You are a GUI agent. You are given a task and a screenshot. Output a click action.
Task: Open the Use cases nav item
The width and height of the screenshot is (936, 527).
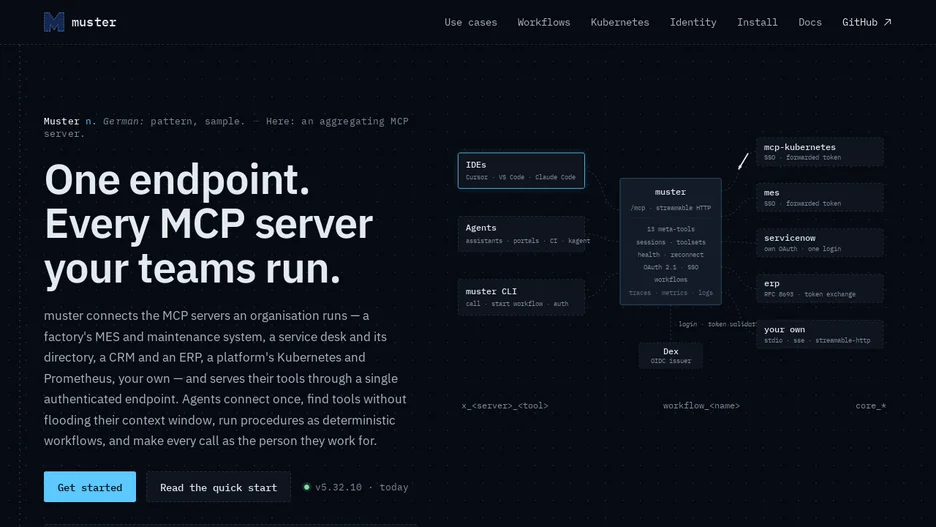pyautogui.click(x=470, y=22)
